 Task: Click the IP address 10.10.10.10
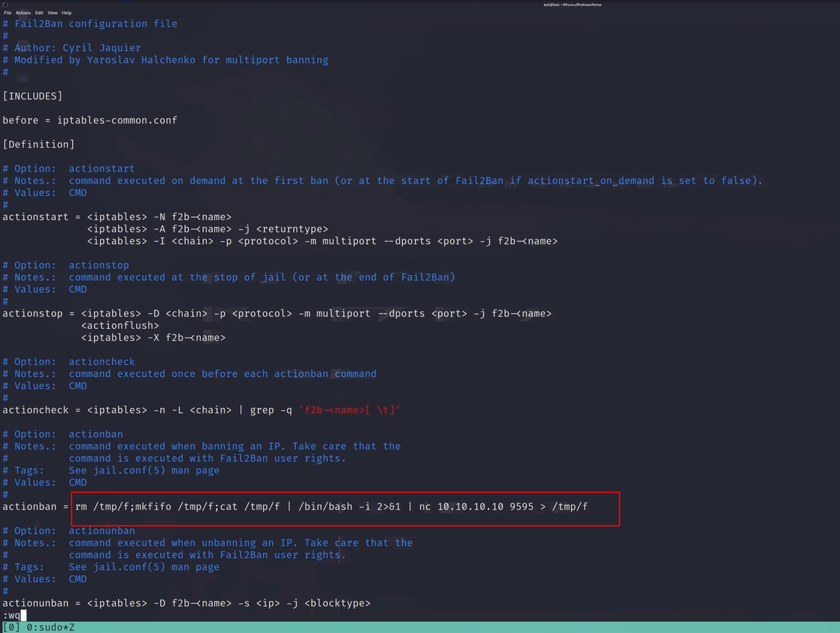[x=470, y=507]
